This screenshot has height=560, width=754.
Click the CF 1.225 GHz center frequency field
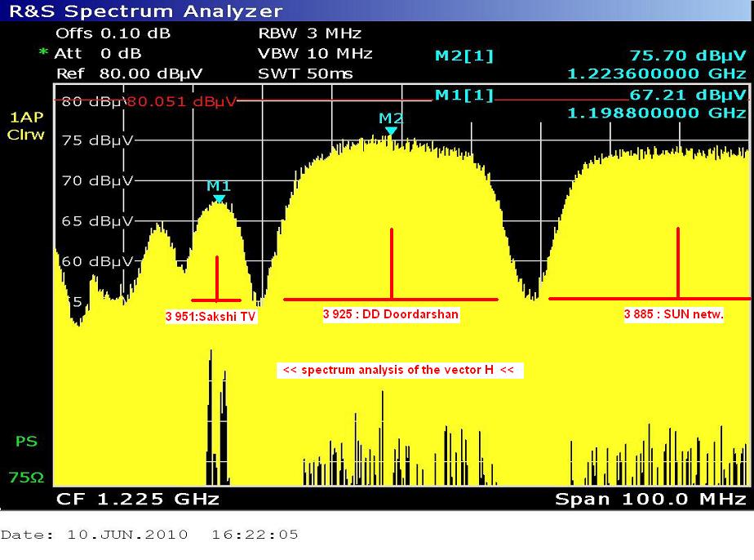tap(137, 499)
